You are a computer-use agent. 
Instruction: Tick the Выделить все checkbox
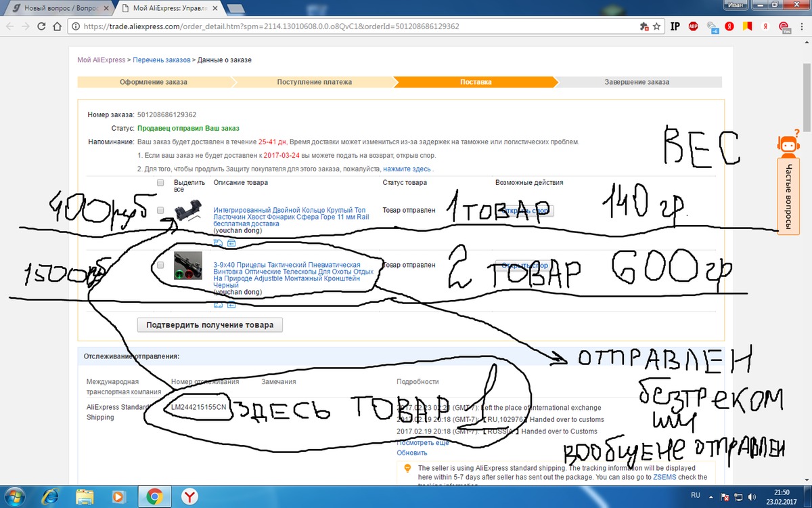(x=160, y=183)
